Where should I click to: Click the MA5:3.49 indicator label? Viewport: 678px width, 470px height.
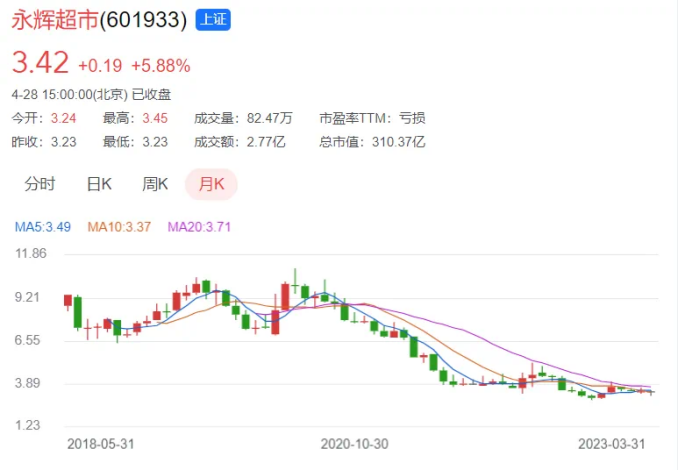42,227
